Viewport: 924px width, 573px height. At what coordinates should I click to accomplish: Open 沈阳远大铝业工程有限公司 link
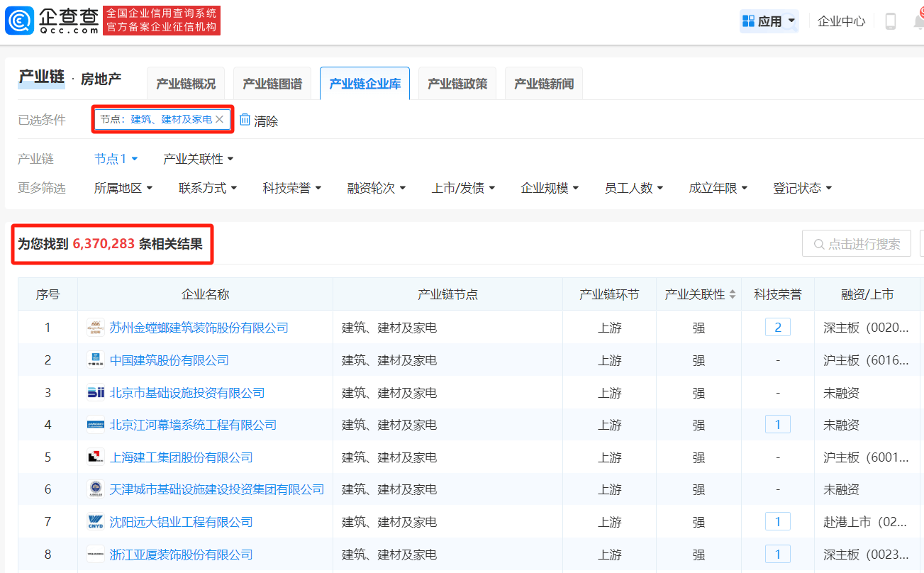182,522
